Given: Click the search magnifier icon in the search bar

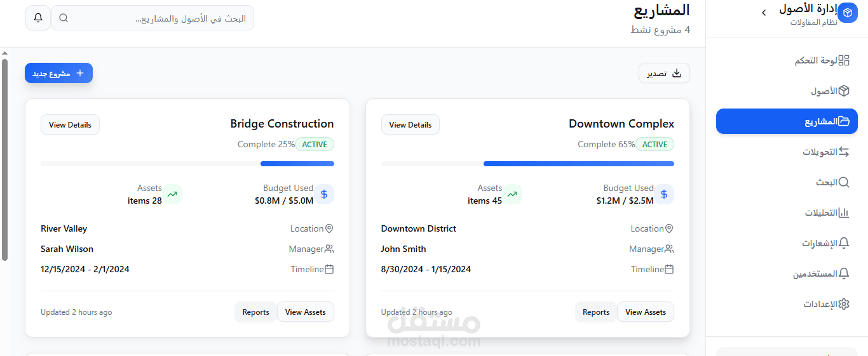Looking at the screenshot, I should 64,18.
